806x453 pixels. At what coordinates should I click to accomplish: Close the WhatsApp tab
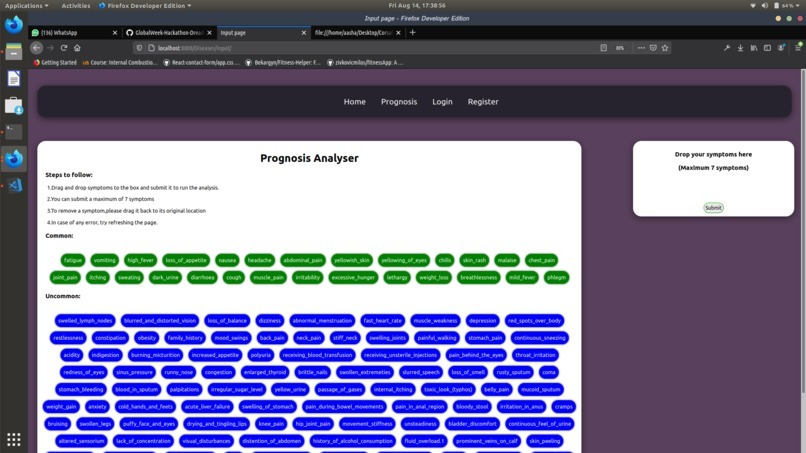(x=115, y=32)
